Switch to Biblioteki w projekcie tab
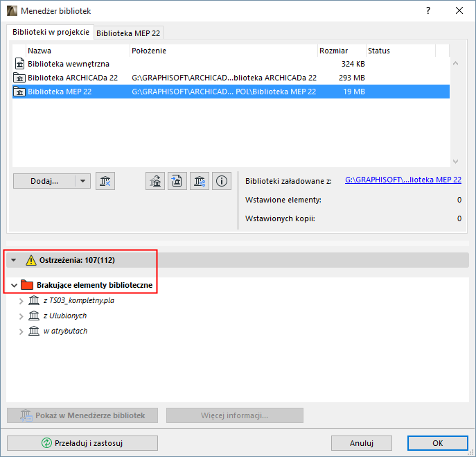476x457 pixels. coord(51,32)
